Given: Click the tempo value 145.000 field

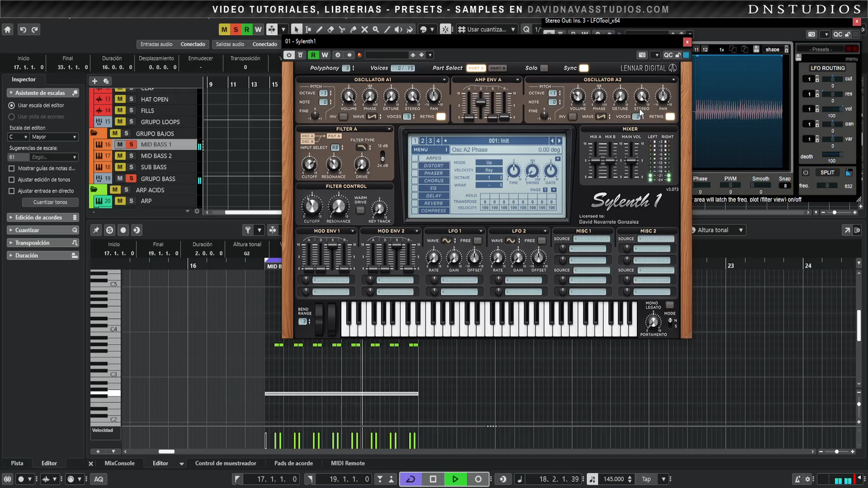Looking at the screenshot, I should (x=614, y=479).
